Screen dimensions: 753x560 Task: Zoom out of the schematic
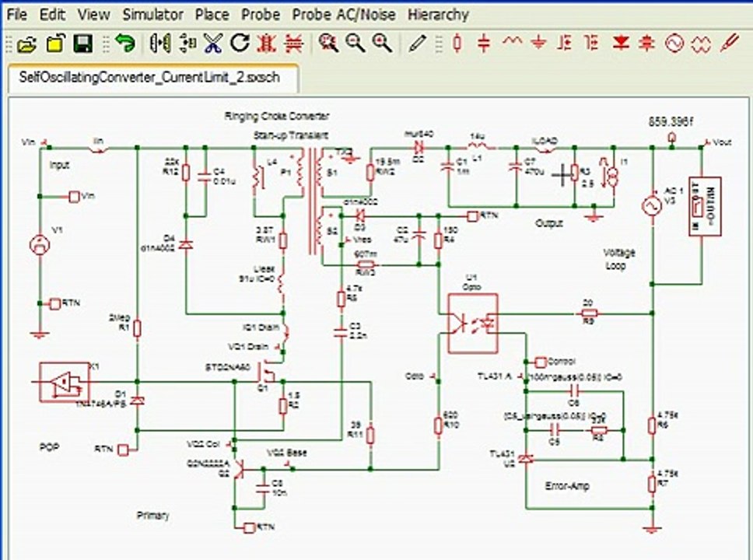click(355, 44)
